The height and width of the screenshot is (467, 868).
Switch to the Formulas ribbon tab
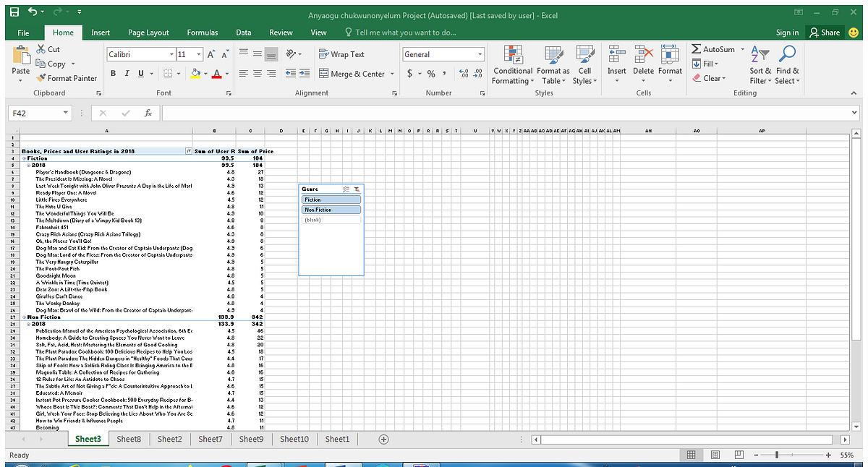tap(202, 32)
